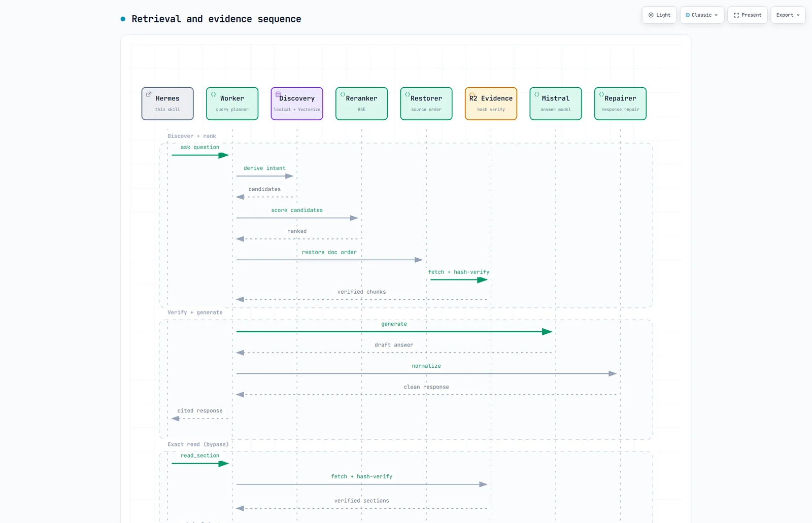
Task: Click the 'draft answer' message label
Action: coord(394,345)
